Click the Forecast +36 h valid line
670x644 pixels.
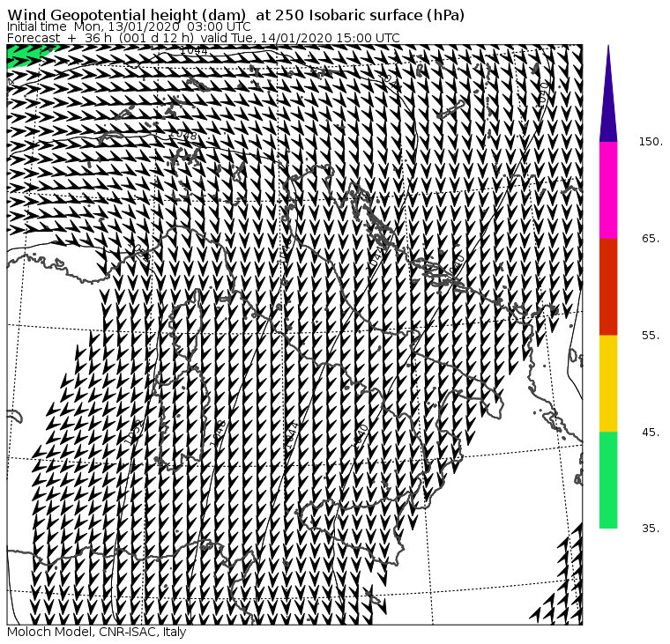coord(204,38)
